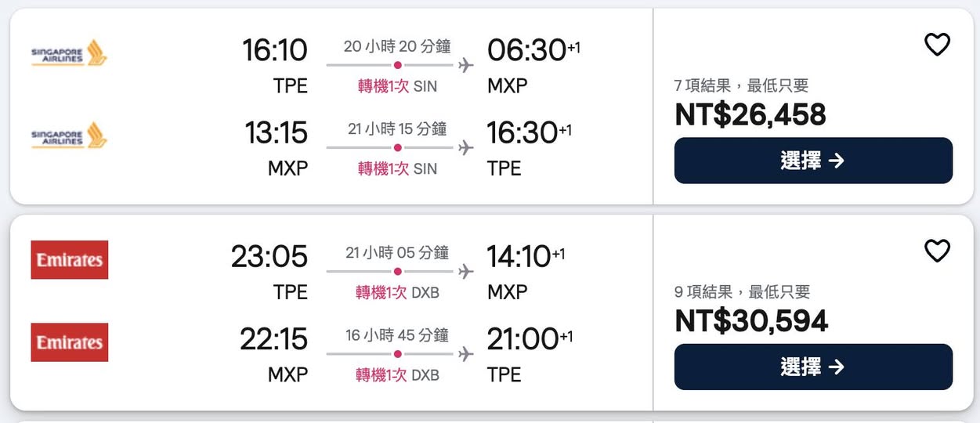Viewport: 980px width, 423px height.
Task: Click the NT$26,458 price text
Action: coord(750,115)
